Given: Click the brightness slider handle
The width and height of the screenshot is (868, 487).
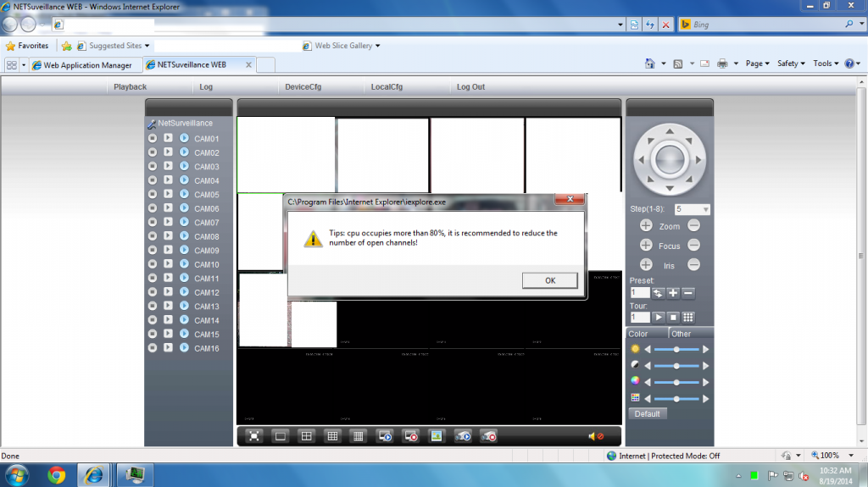Looking at the screenshot, I should pos(676,349).
